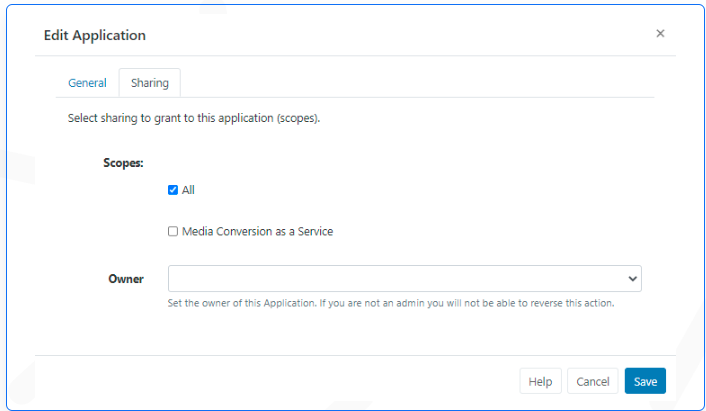Click the owner help text below dropdown
The image size is (706, 411).
(391, 303)
